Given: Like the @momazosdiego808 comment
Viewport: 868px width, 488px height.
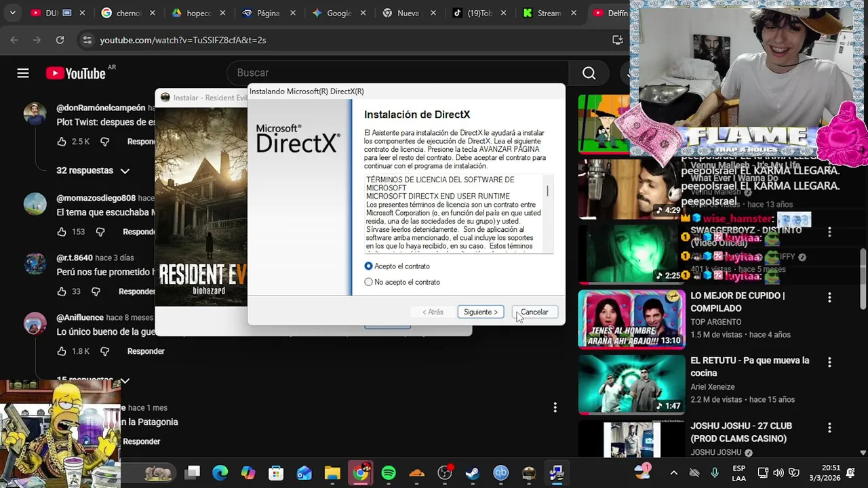Looking at the screenshot, I should point(62,232).
